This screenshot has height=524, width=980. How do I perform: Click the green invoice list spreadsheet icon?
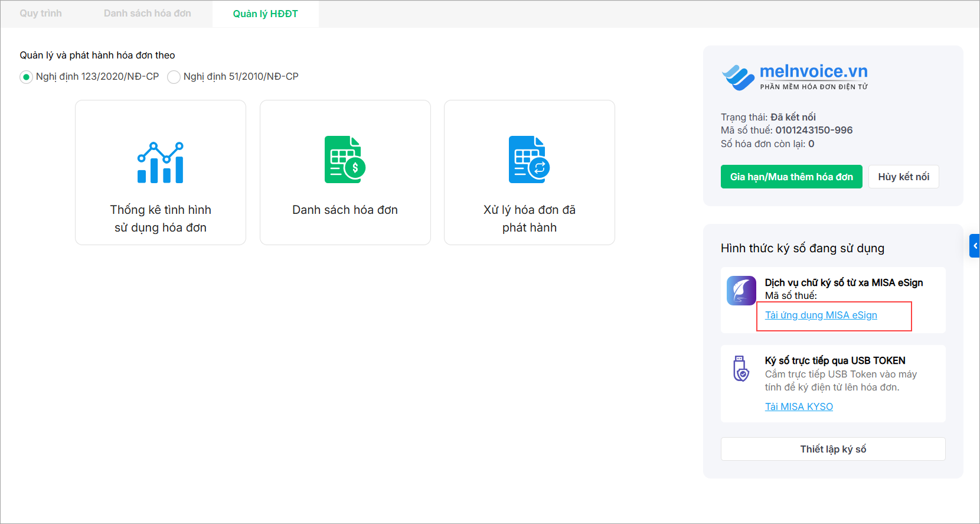coord(345,160)
